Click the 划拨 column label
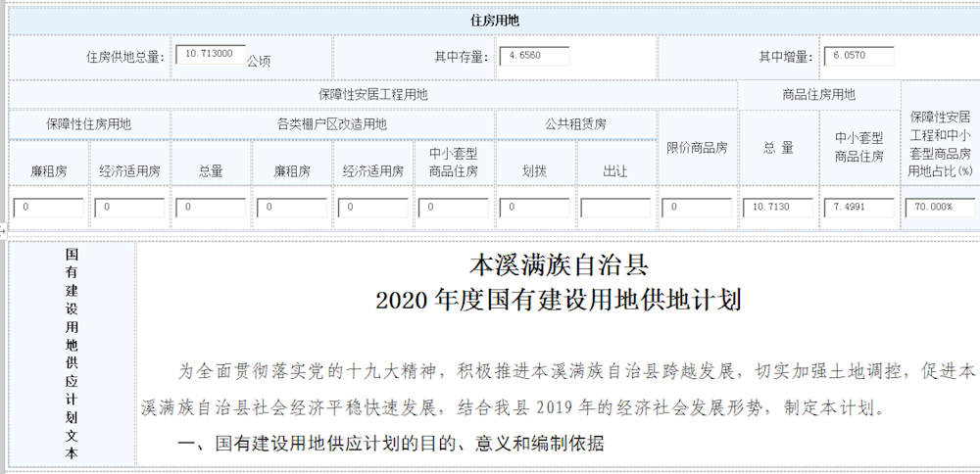 (534, 170)
